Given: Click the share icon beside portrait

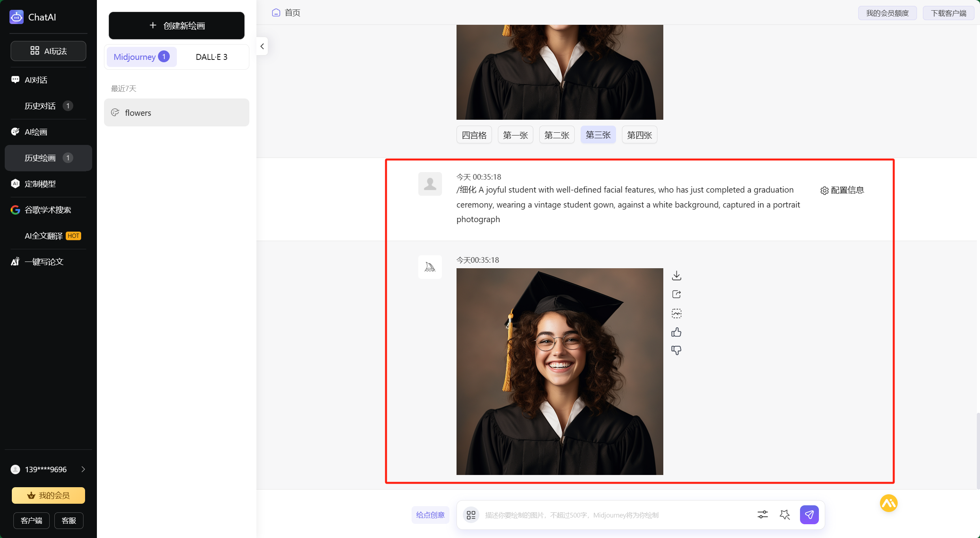Looking at the screenshot, I should 676,294.
